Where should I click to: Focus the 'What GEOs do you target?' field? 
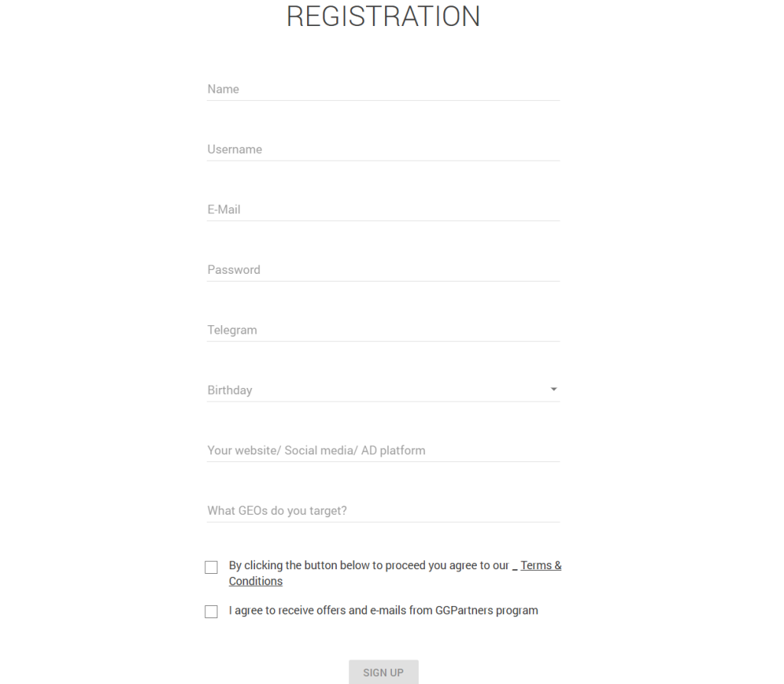click(x=383, y=511)
